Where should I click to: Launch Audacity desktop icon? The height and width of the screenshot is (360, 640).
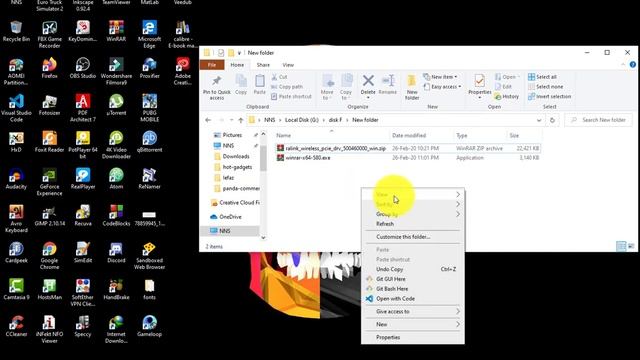pos(16,178)
